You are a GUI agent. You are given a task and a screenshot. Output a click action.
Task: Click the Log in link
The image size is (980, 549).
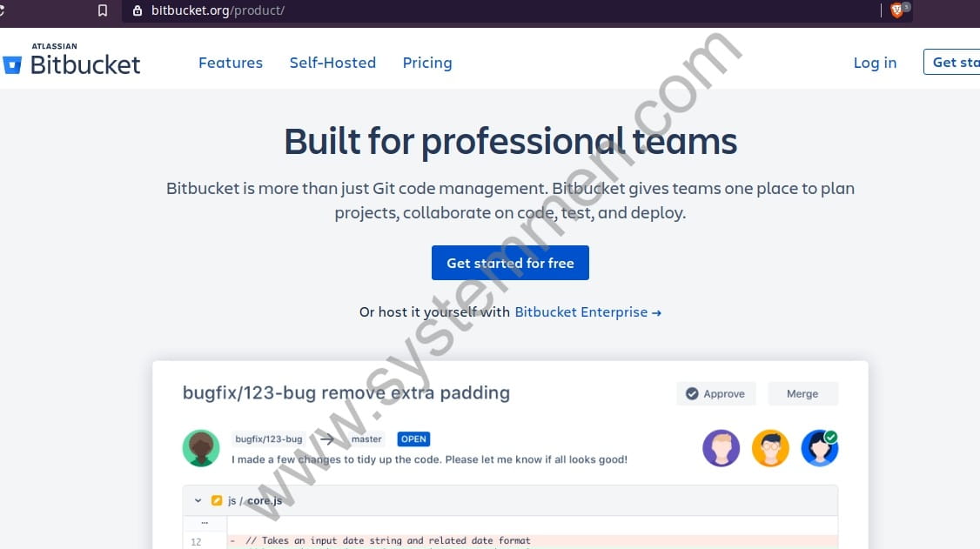click(875, 63)
